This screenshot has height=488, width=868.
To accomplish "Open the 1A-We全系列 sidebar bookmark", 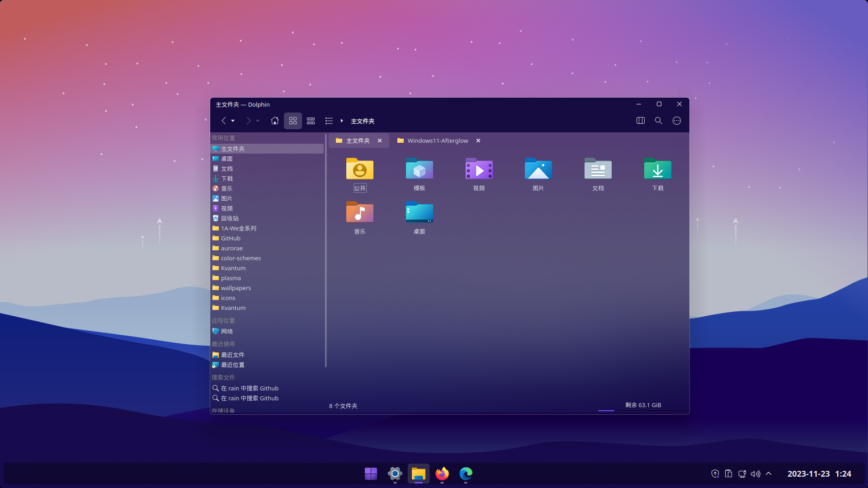I will point(267,228).
